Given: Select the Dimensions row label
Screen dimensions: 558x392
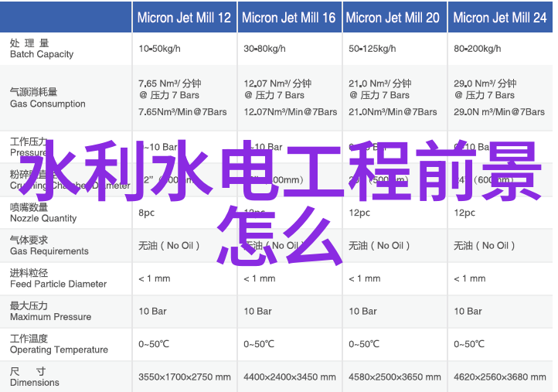Looking at the screenshot, I should [x=34, y=377].
